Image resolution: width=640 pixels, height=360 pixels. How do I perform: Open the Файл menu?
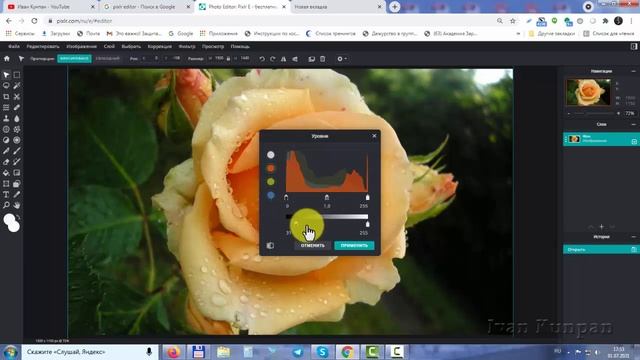click(14, 47)
